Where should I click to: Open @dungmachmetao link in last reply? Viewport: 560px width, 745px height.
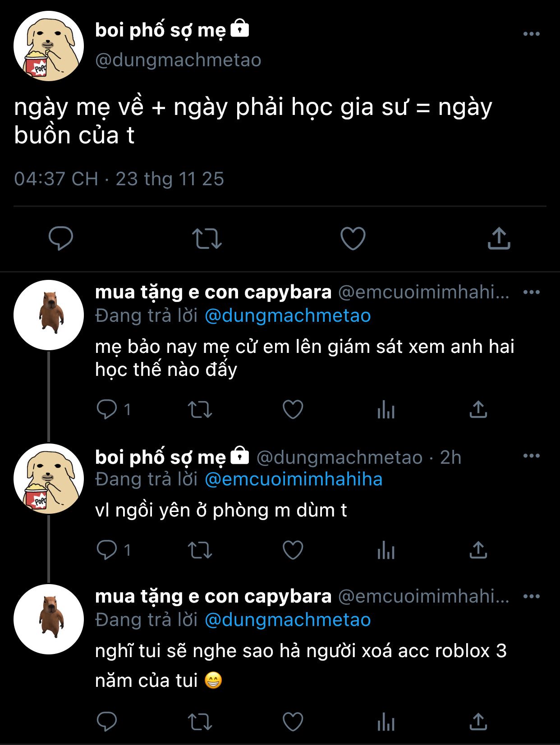[287, 620]
